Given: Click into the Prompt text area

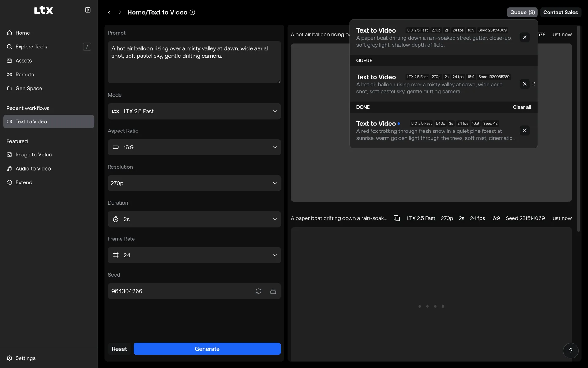Looking at the screenshot, I should (194, 62).
